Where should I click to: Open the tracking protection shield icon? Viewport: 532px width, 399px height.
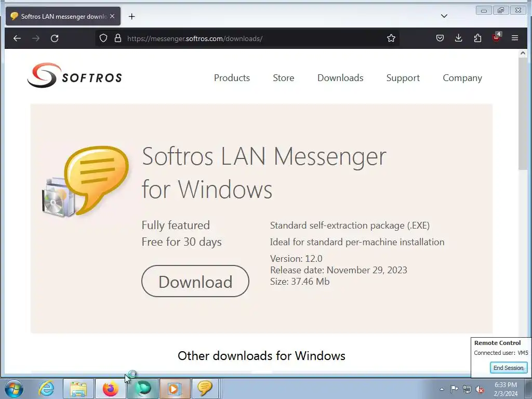[103, 38]
